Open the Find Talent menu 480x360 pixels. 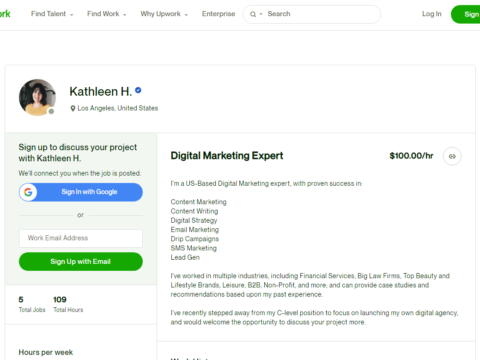click(x=52, y=14)
